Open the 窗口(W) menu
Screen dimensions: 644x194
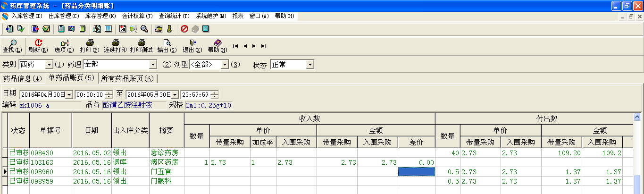pos(259,16)
